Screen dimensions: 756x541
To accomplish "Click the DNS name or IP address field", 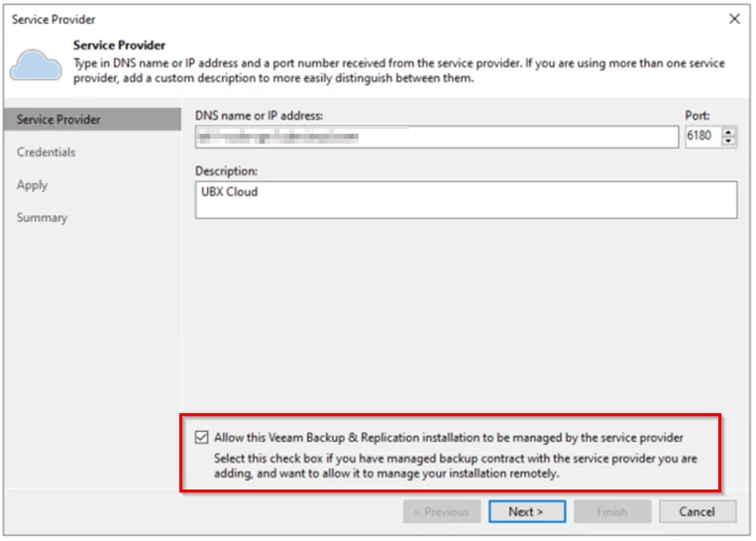I will 436,137.
